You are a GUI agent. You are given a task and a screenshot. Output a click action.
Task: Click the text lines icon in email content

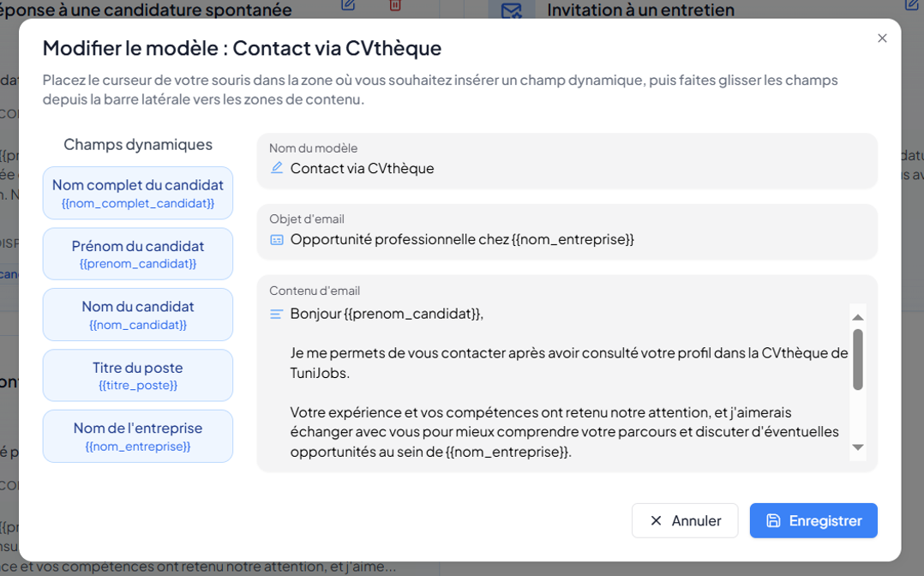277,314
